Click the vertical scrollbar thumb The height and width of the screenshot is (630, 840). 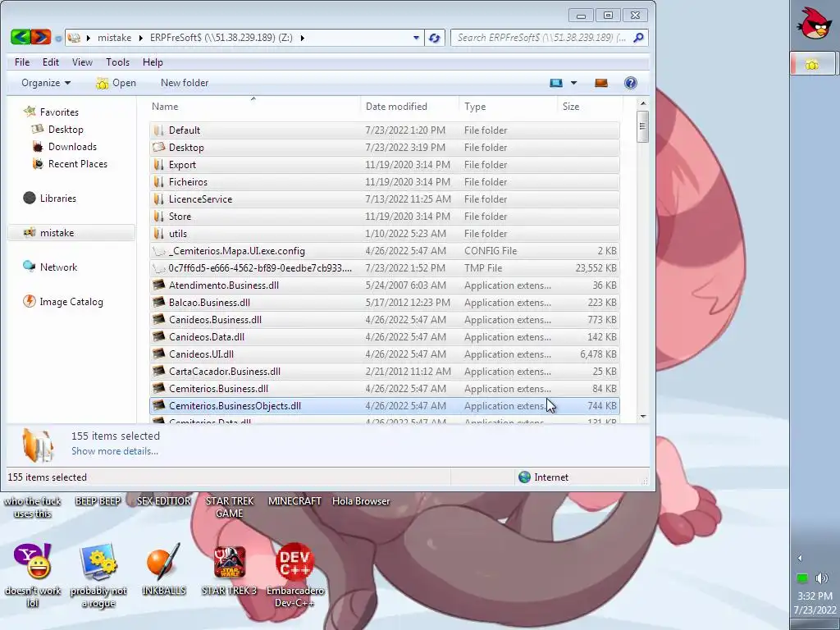643,126
